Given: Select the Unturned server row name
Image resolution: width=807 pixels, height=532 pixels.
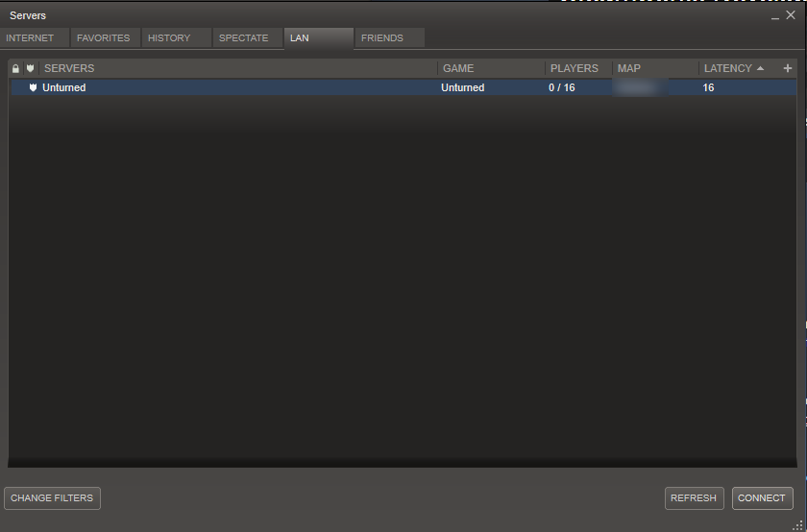Looking at the screenshot, I should coord(63,87).
